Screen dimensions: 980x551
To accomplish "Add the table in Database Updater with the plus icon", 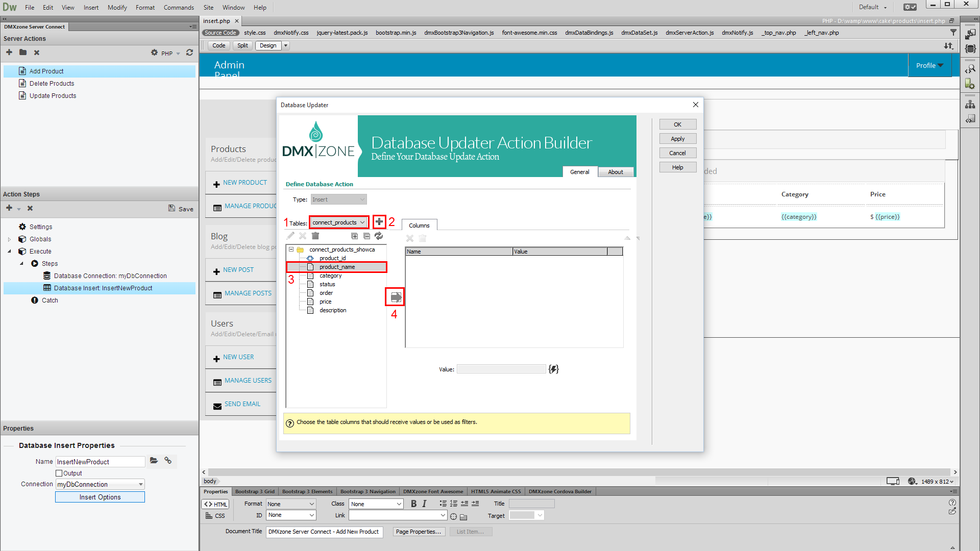I will pyautogui.click(x=379, y=222).
